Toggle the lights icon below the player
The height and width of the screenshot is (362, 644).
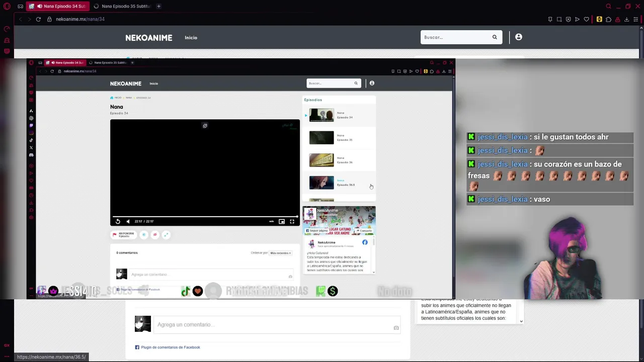144,235
